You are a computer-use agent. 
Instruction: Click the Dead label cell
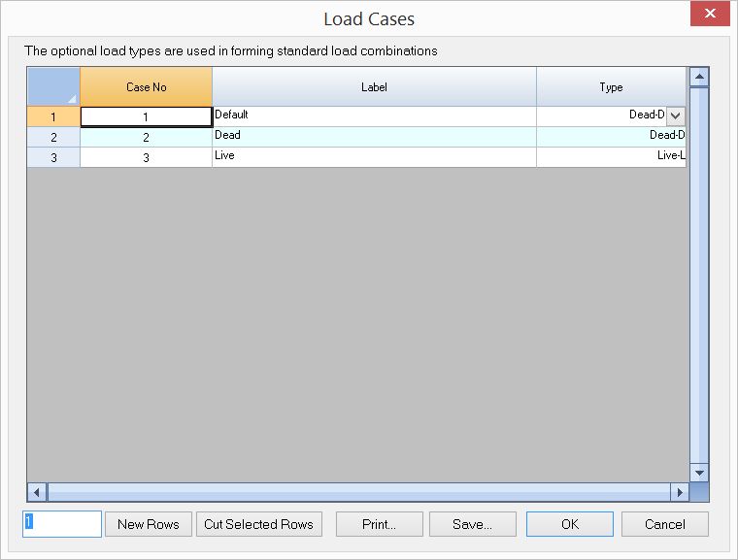click(x=374, y=136)
